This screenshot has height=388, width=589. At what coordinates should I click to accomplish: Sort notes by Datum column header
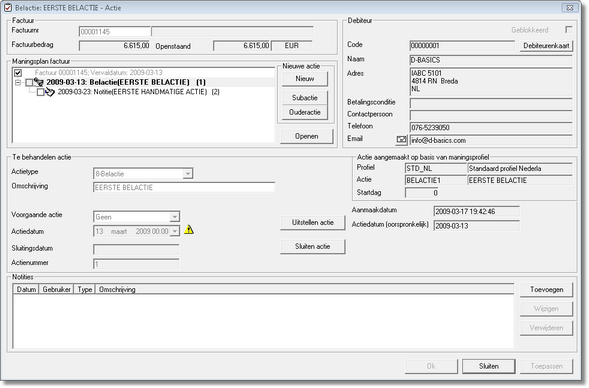tap(26, 289)
